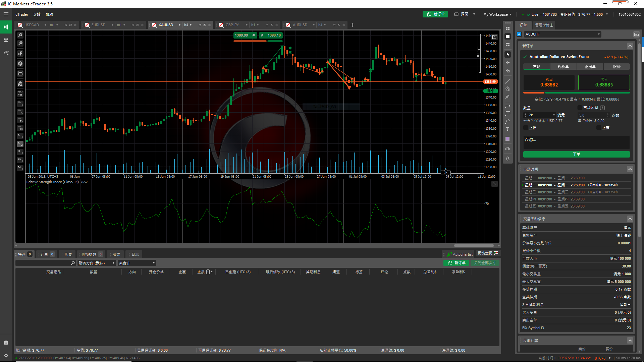This screenshot has height=362, width=644.
Task: Toggle the 市场区间 market range checkbox
Action: pos(580,108)
